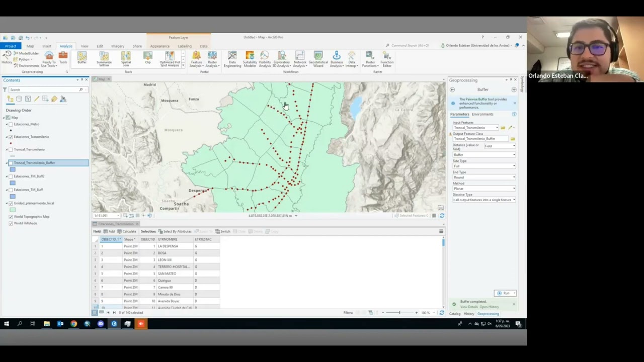Open attribute table menu icon
The width and height of the screenshot is (644, 362).
(441, 231)
